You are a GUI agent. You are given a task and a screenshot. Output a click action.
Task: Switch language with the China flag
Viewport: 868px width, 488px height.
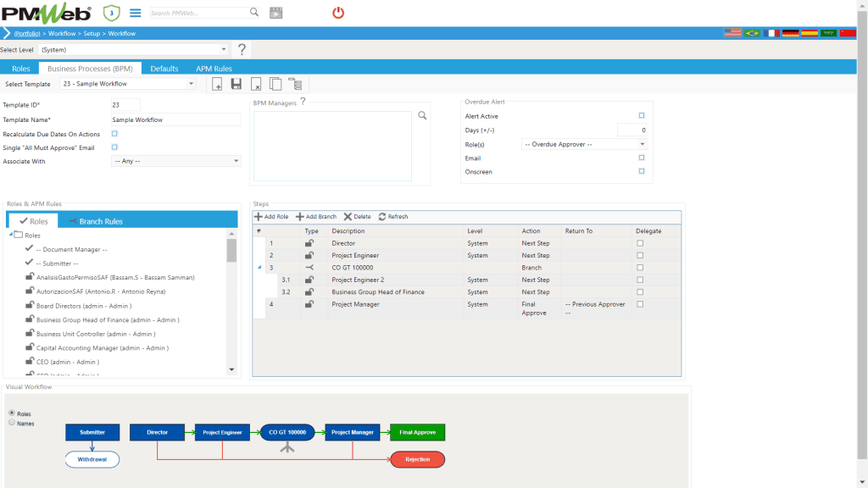(848, 33)
